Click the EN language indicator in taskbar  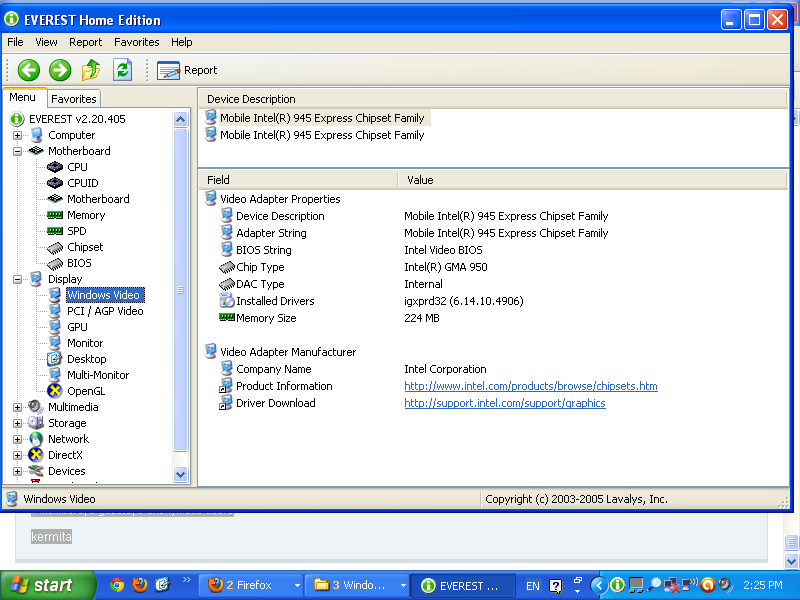[x=533, y=586]
